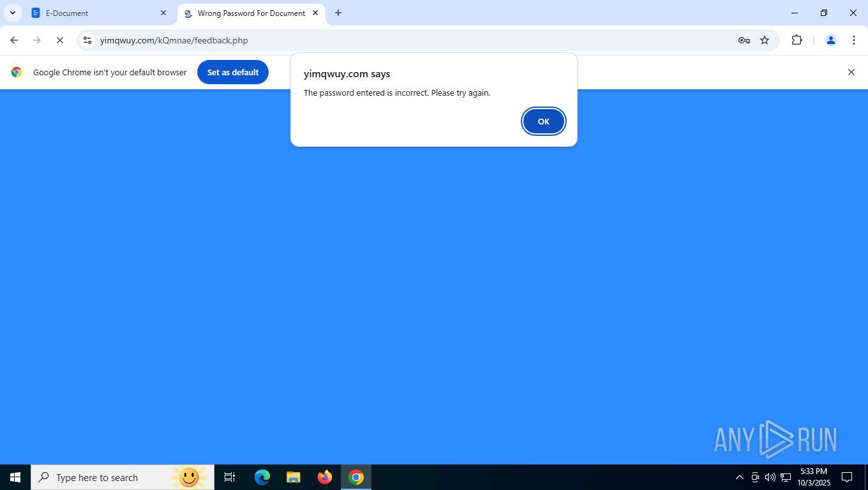
Task: Click OK in the incorrect password dialog
Action: (543, 121)
